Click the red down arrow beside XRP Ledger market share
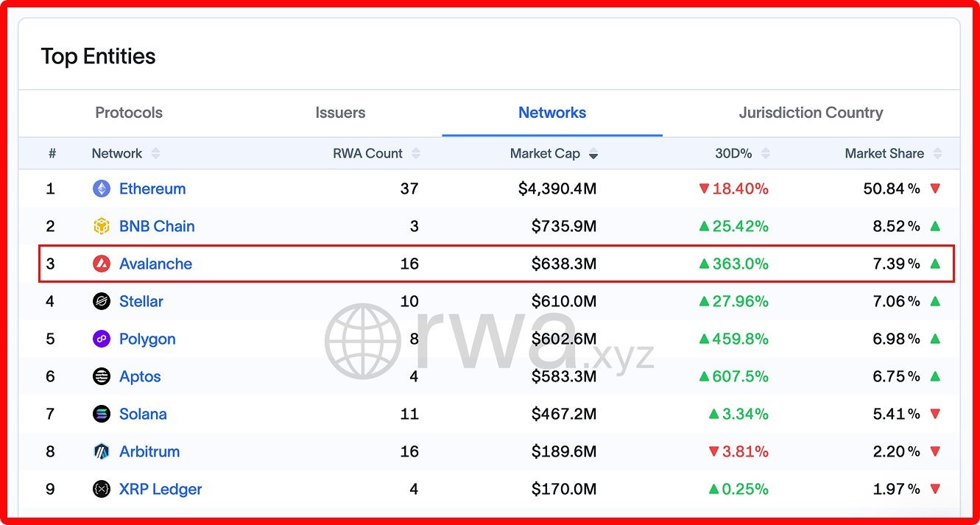This screenshot has width=980, height=525. coord(935,489)
